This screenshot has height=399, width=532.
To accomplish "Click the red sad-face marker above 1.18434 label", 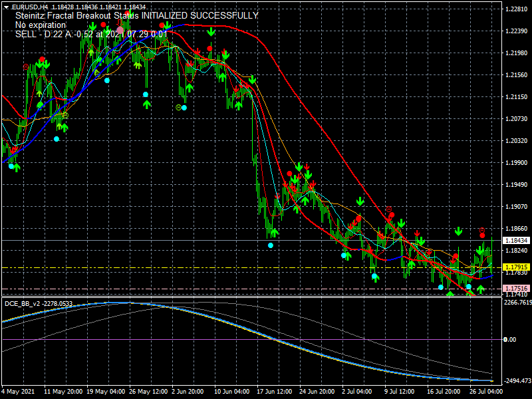I will pyautogui.click(x=481, y=230).
